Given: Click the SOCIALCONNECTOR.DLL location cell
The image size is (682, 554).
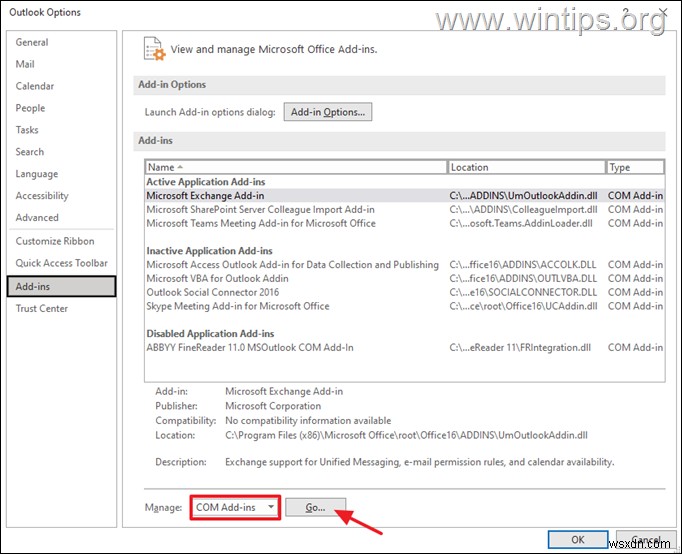Looking at the screenshot, I should pyautogui.click(x=523, y=292).
